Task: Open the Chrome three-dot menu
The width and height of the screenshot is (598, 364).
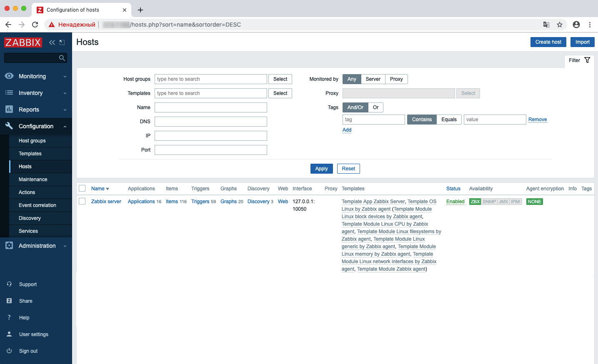Action: coord(590,25)
